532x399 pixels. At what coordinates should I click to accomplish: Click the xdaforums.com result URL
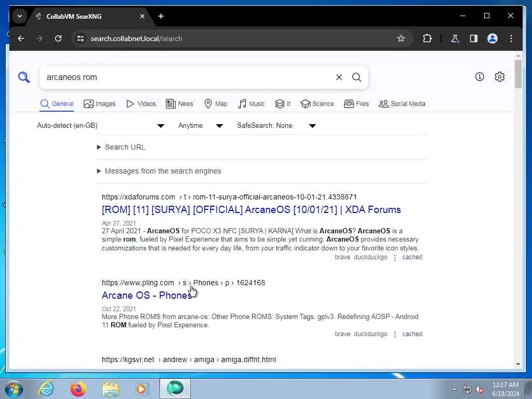click(229, 197)
